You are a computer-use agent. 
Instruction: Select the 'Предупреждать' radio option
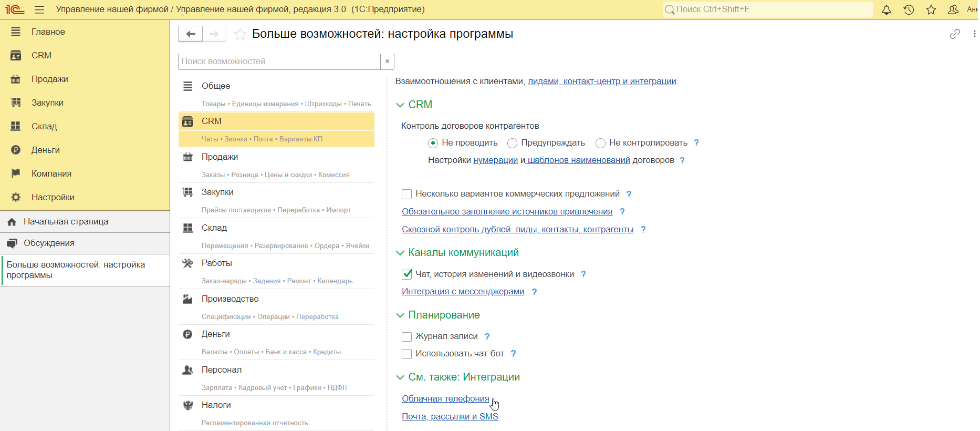click(513, 143)
